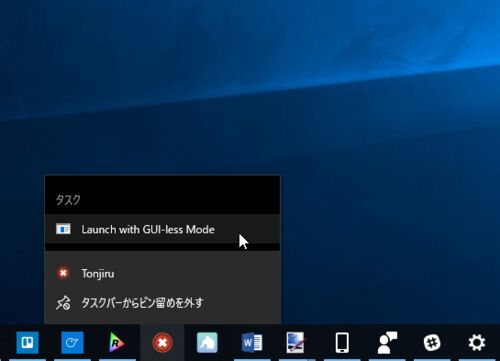This screenshot has width=500, height=361.
Task: Open Slack from the taskbar
Action: (x=432, y=342)
